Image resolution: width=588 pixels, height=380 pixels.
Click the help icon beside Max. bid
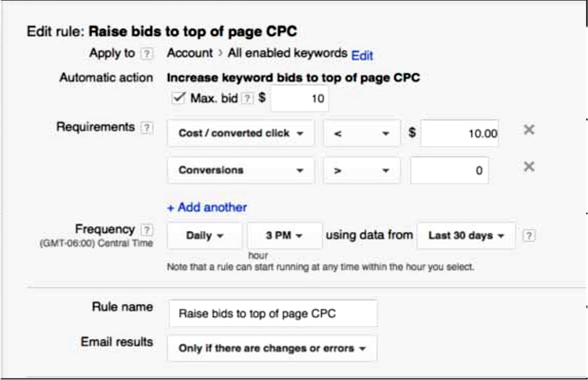tap(247, 98)
